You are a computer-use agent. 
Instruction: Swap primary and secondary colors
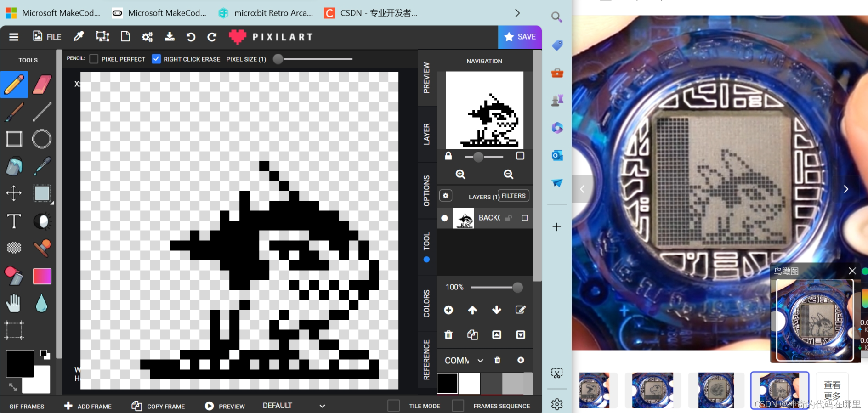pyautogui.click(x=13, y=387)
